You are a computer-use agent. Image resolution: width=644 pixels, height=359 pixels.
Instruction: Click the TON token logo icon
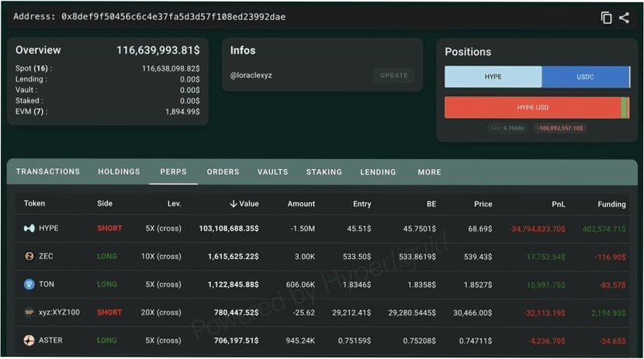click(29, 285)
